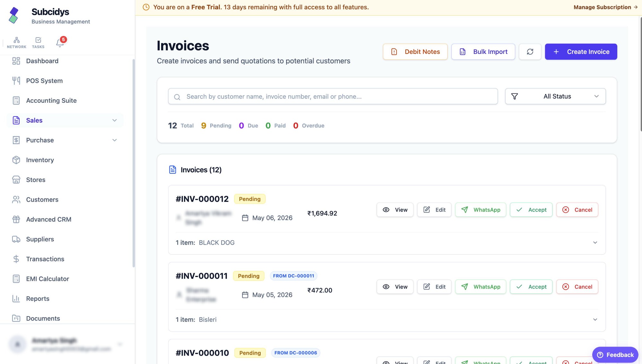This screenshot has height=364, width=642.
Task: Expand the Purchase menu chevron
Action: (115, 140)
